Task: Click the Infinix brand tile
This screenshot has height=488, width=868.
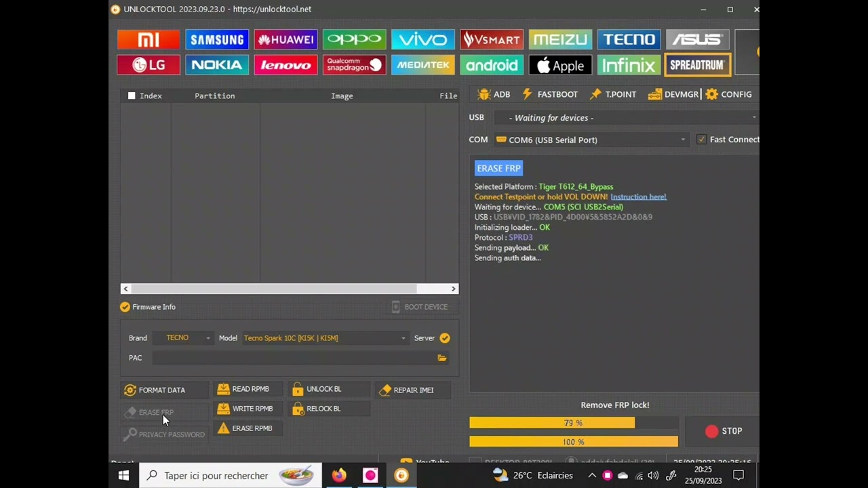Action: [629, 66]
